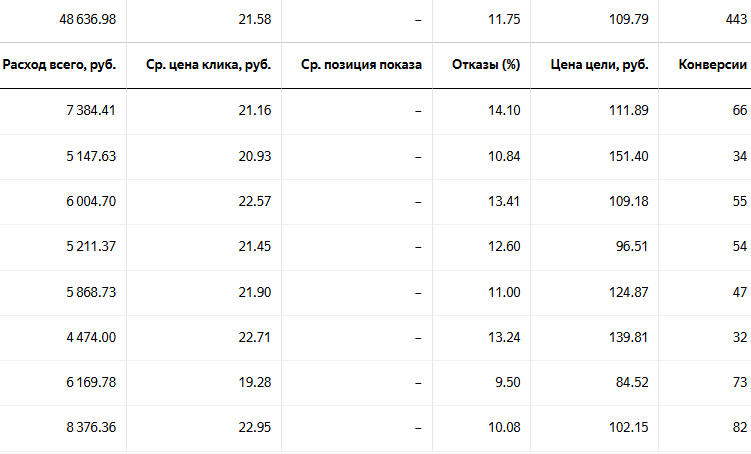751x454 pixels.
Task: Select the bounce rate cell 13.41
Action: [504, 202]
